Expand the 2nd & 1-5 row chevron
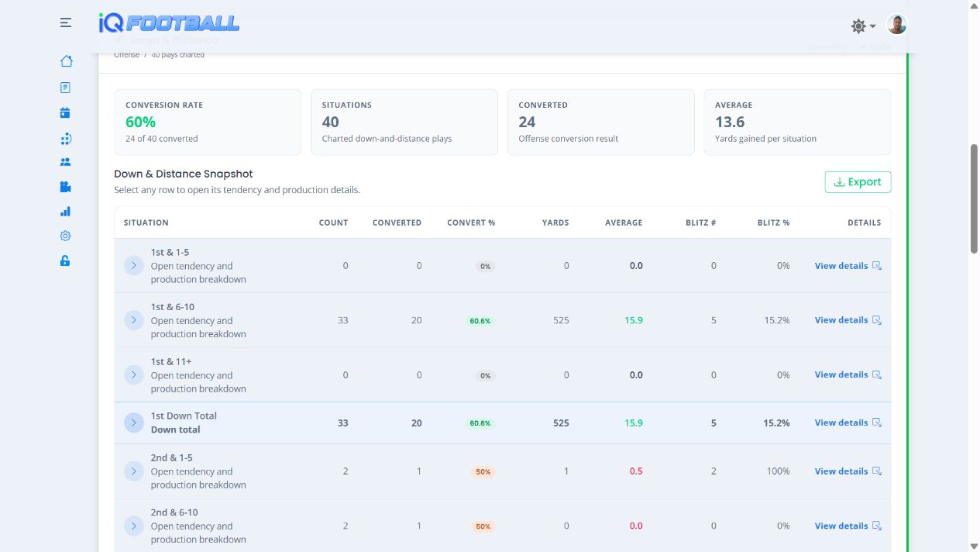980x552 pixels. tap(134, 471)
